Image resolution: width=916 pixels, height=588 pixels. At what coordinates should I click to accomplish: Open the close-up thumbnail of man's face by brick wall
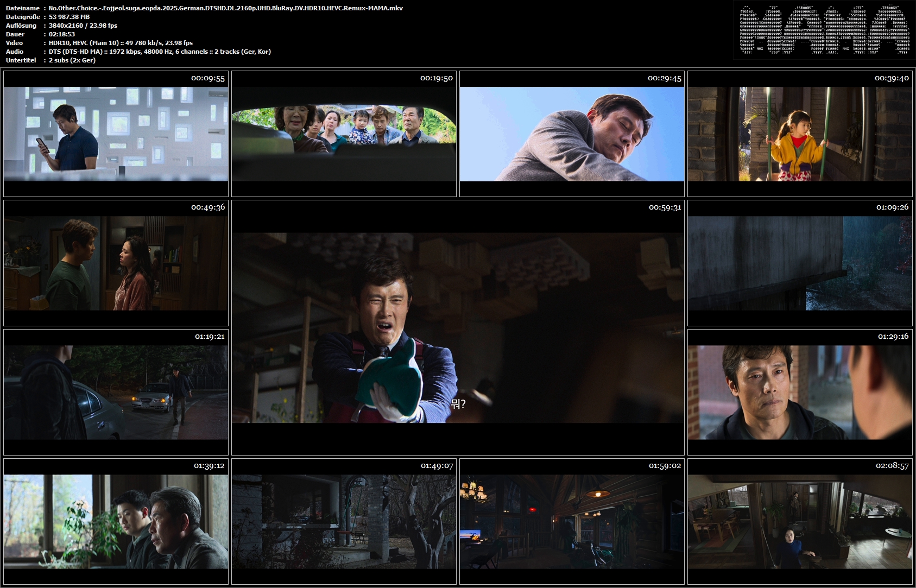coord(800,393)
